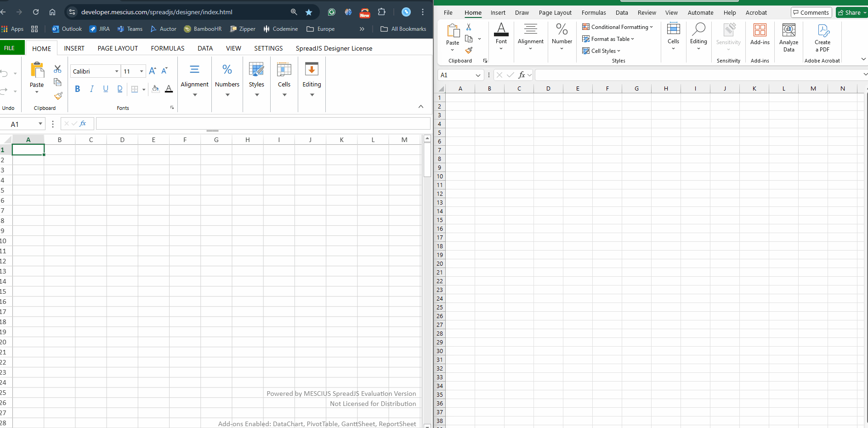Click the Undo arrow in SpreadJS ribbon

(x=4, y=74)
